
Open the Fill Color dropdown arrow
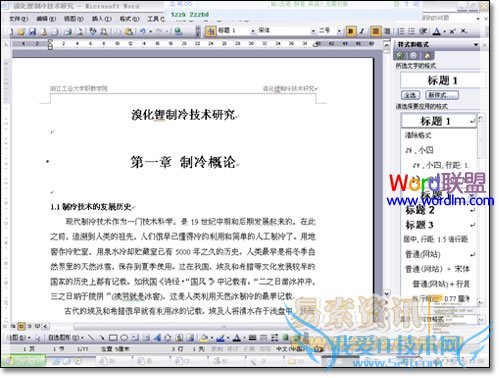click(x=211, y=338)
